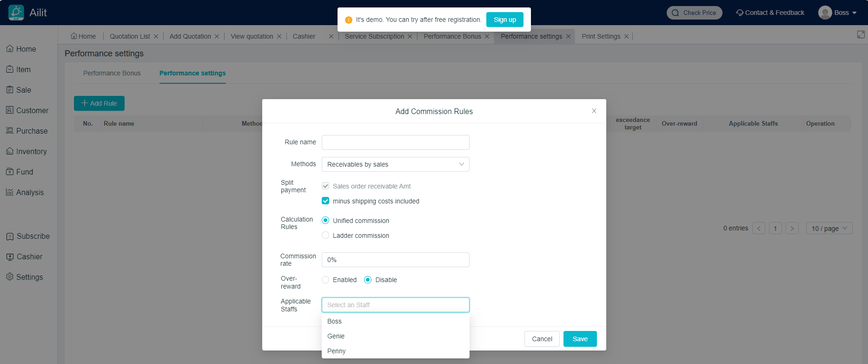
Task: Click the Save button
Action: pyautogui.click(x=580, y=339)
